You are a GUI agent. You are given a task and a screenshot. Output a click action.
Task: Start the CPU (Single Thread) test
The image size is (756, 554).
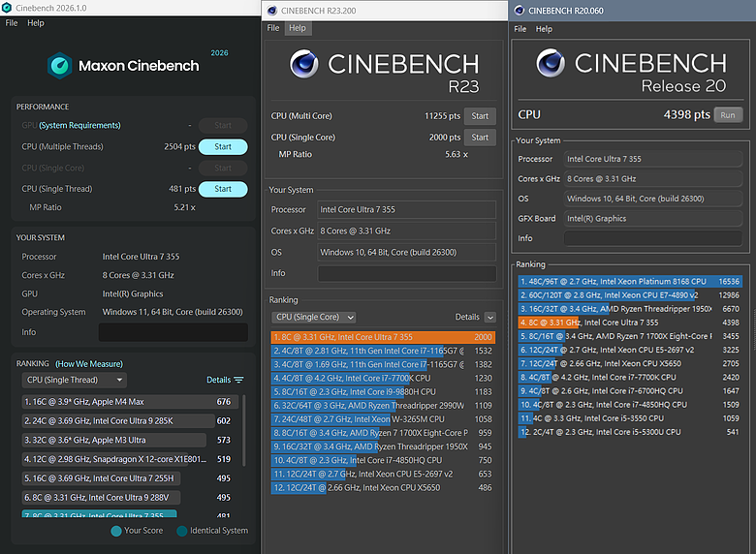[223, 189]
